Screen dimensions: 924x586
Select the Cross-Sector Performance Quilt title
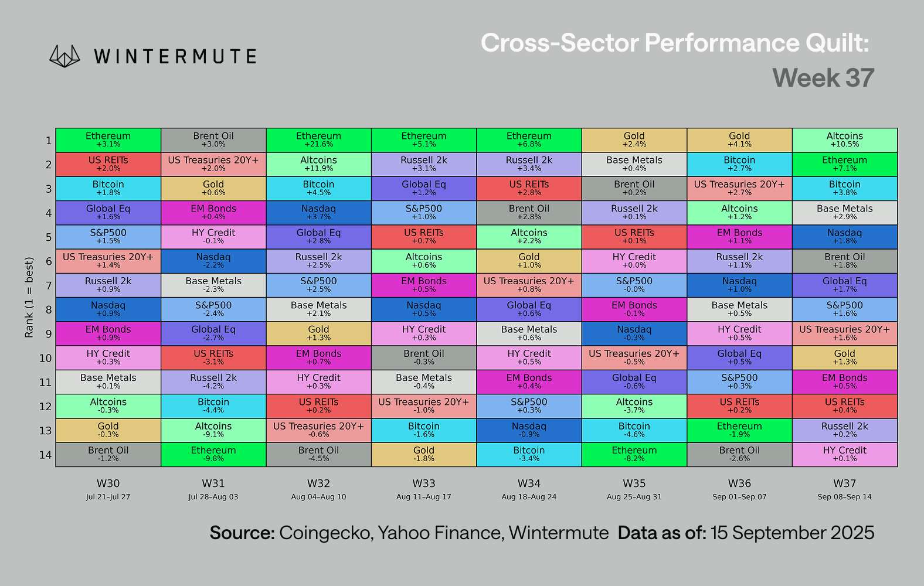(675, 43)
